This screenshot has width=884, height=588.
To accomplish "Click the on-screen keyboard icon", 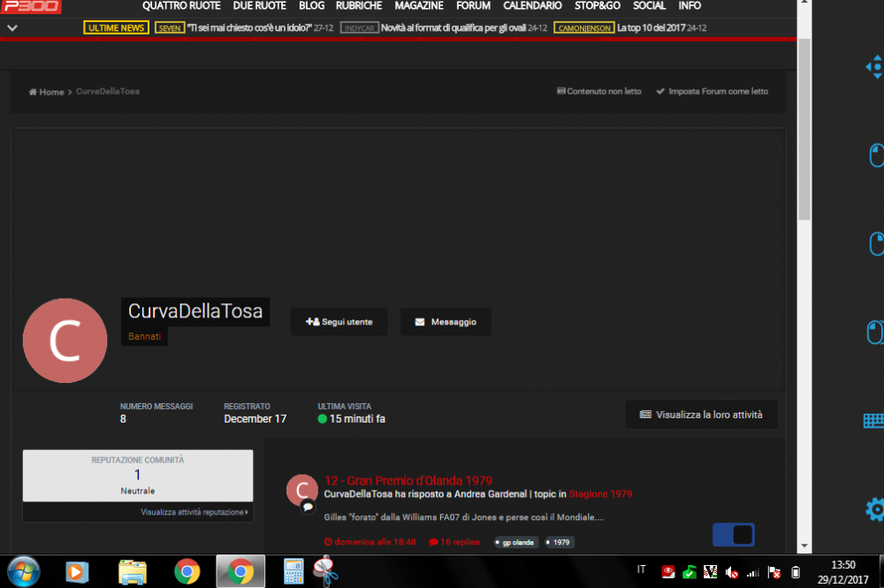I will coord(873,421).
